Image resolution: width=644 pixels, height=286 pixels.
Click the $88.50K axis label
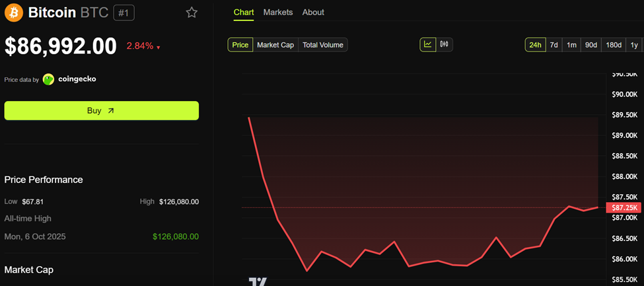[624, 156]
